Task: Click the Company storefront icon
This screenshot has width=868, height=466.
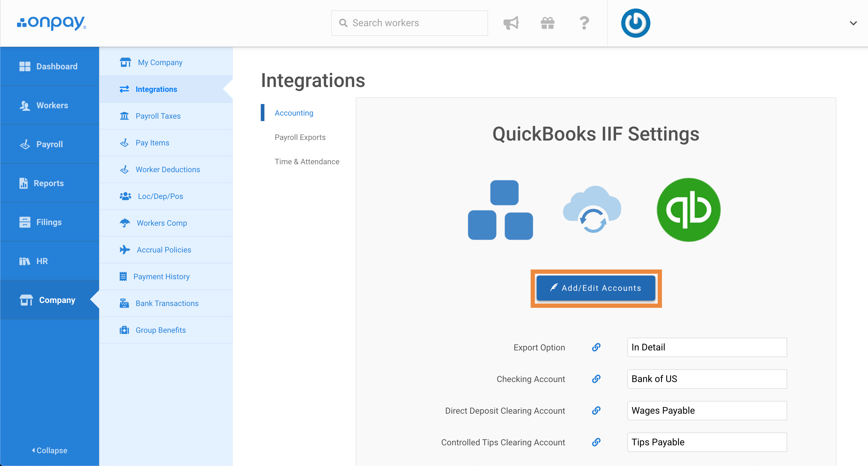Action: (26, 300)
